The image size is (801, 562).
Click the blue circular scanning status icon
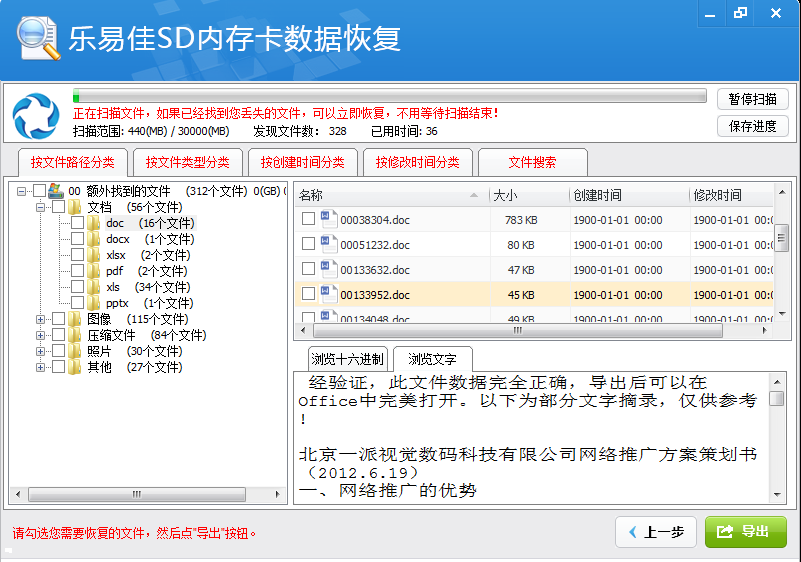click(x=36, y=115)
